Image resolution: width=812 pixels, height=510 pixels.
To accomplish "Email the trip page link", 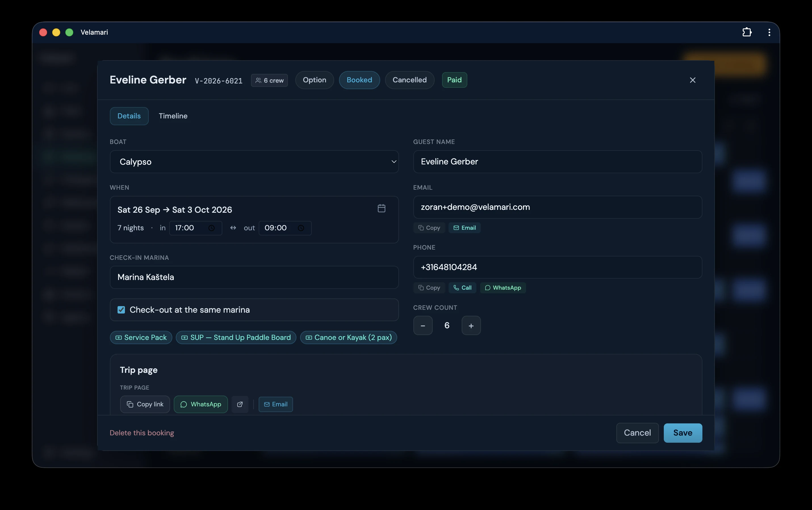I will [x=275, y=404].
